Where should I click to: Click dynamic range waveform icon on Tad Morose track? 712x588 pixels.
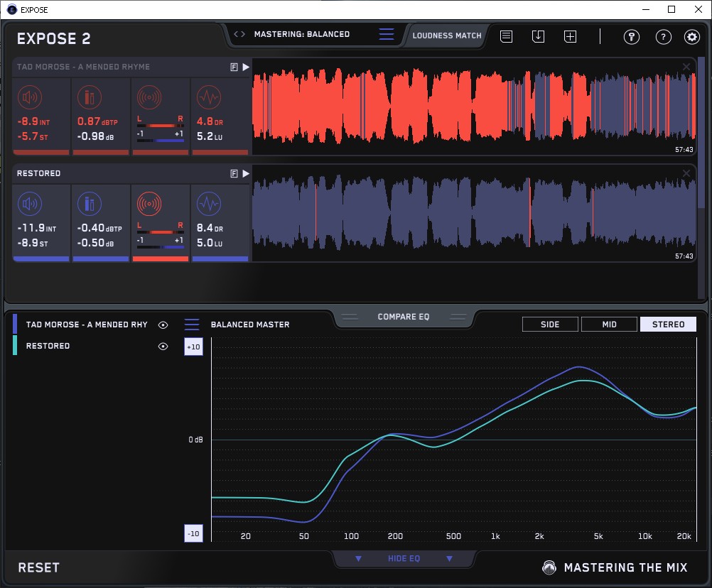click(x=208, y=97)
